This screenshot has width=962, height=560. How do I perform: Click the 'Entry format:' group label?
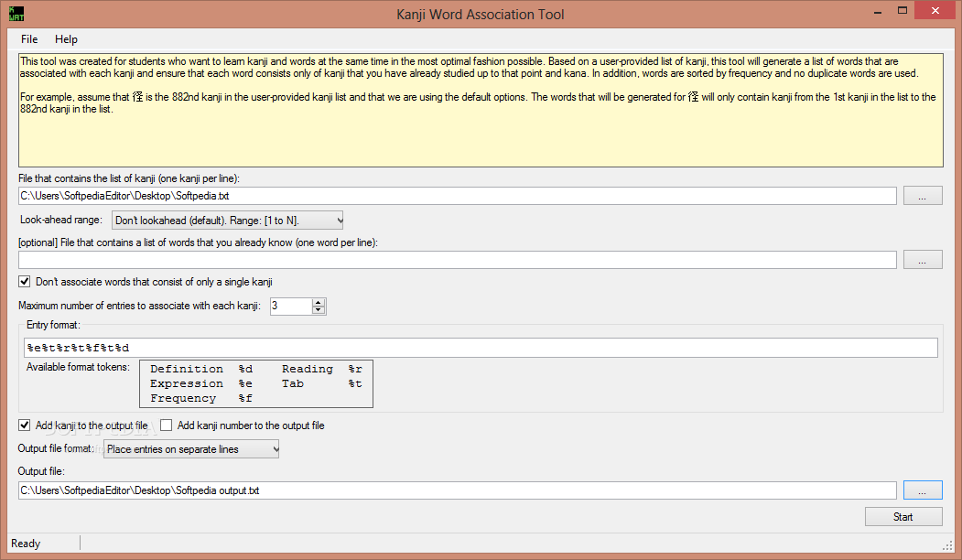[x=53, y=325]
